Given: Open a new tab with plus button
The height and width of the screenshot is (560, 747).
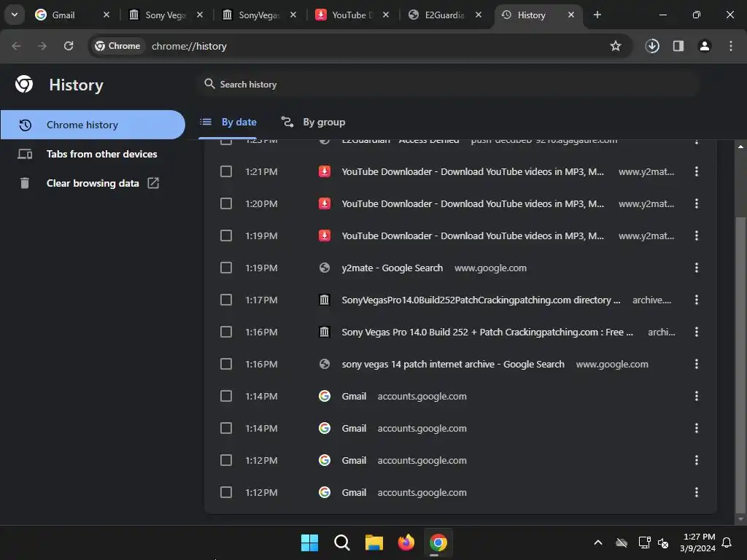Looking at the screenshot, I should click(597, 15).
